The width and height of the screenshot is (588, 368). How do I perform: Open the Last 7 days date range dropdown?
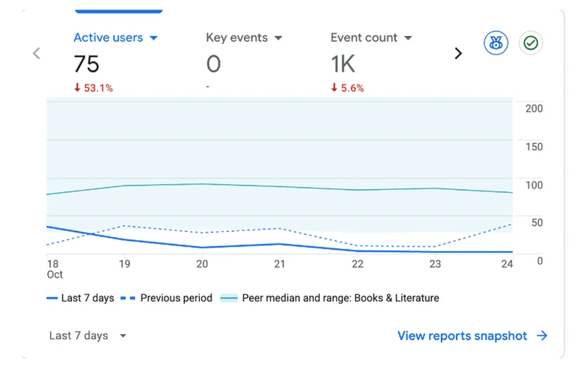[x=87, y=336]
